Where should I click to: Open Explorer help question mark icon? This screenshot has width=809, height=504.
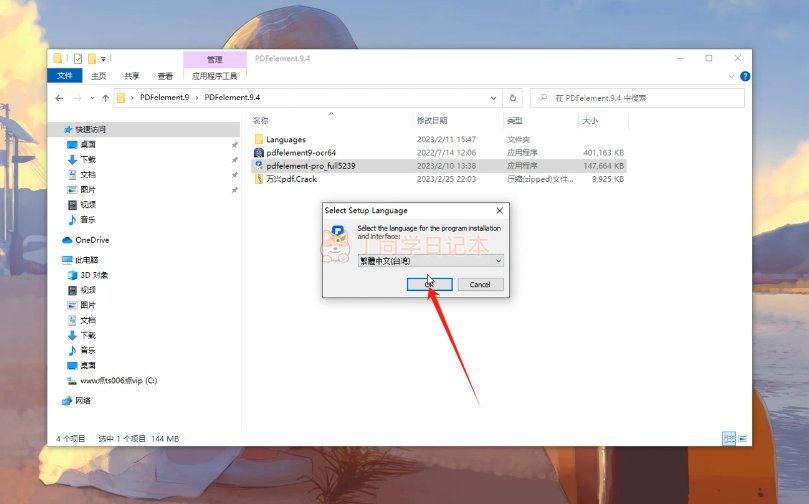745,76
